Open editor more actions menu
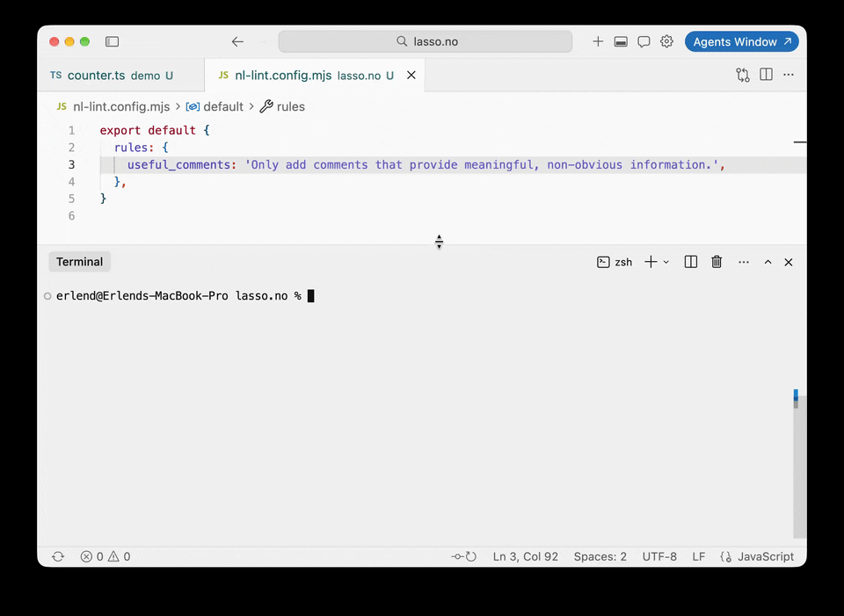Screen dimensions: 844x616 pos(789,75)
